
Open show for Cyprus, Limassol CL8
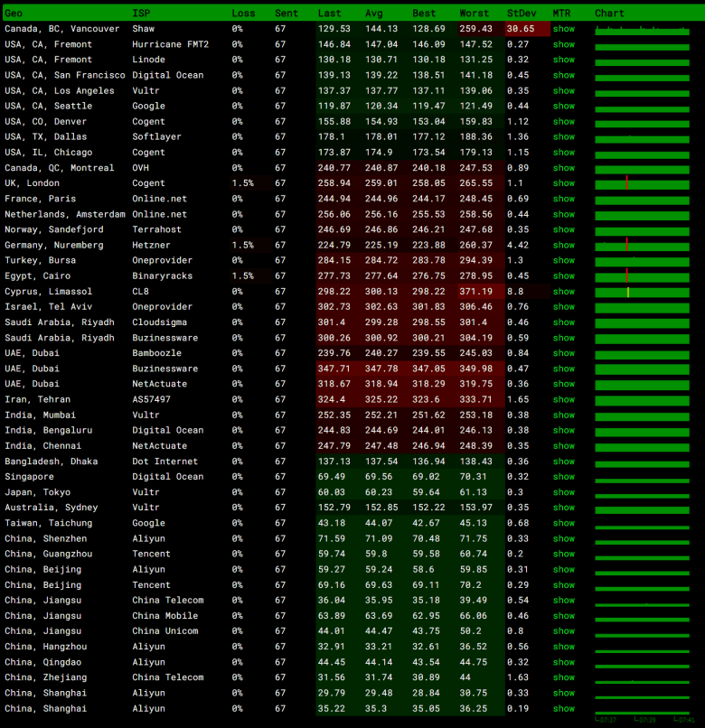pyautogui.click(x=563, y=292)
